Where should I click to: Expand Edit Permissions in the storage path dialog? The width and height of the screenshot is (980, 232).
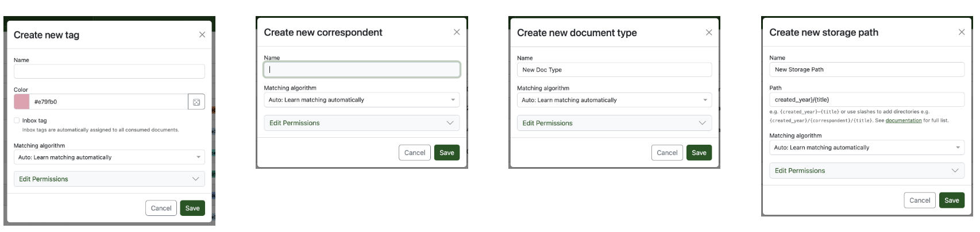coord(867,171)
